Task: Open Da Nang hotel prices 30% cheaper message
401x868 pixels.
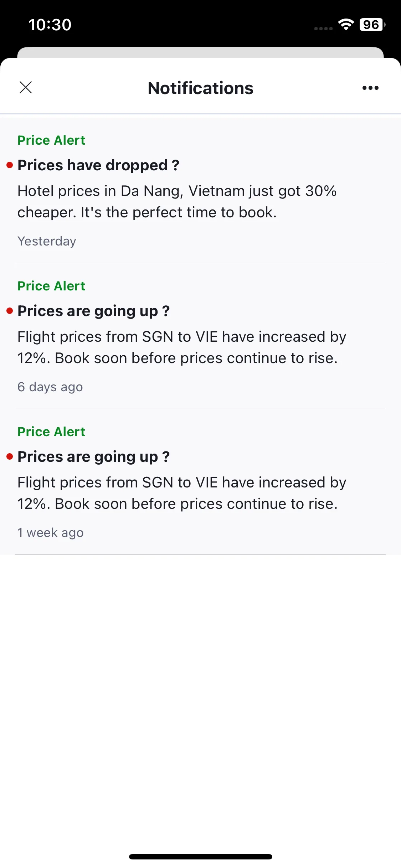Action: tap(177, 202)
